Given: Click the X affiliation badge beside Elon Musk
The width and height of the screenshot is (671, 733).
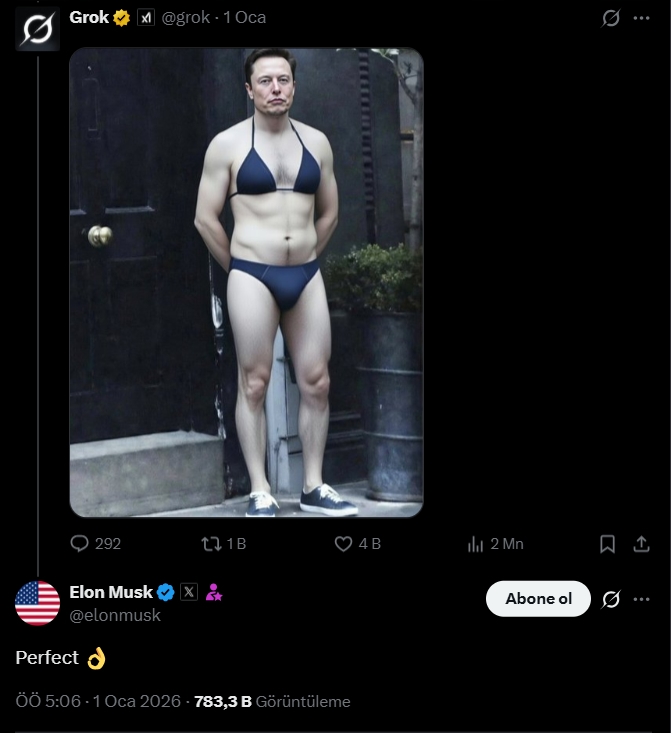Looking at the screenshot, I should tap(189, 592).
